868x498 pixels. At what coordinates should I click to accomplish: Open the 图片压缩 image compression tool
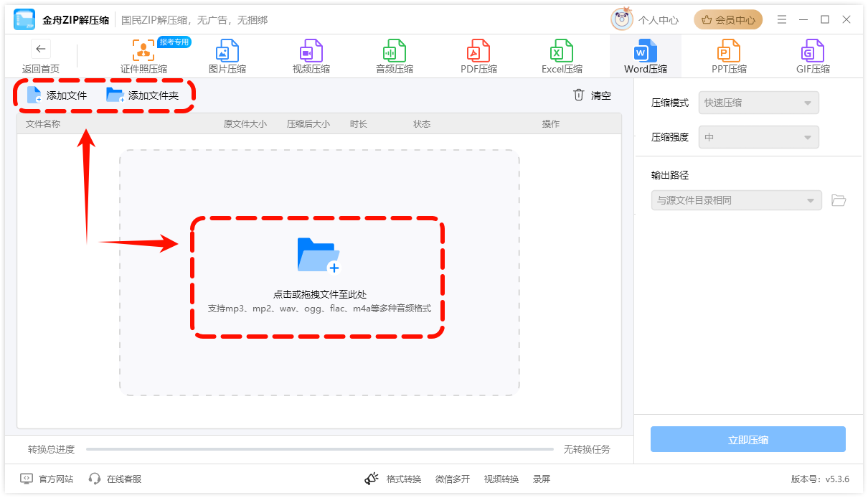point(227,57)
